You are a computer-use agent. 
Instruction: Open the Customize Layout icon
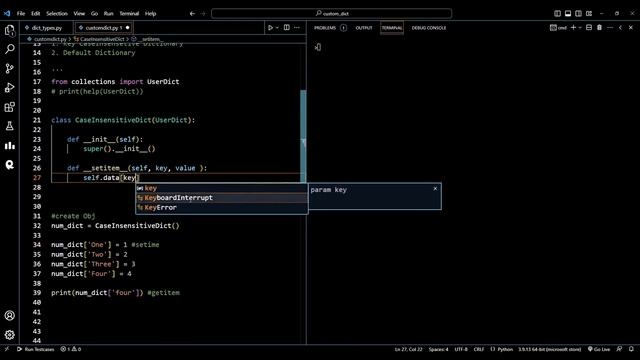click(x=589, y=13)
